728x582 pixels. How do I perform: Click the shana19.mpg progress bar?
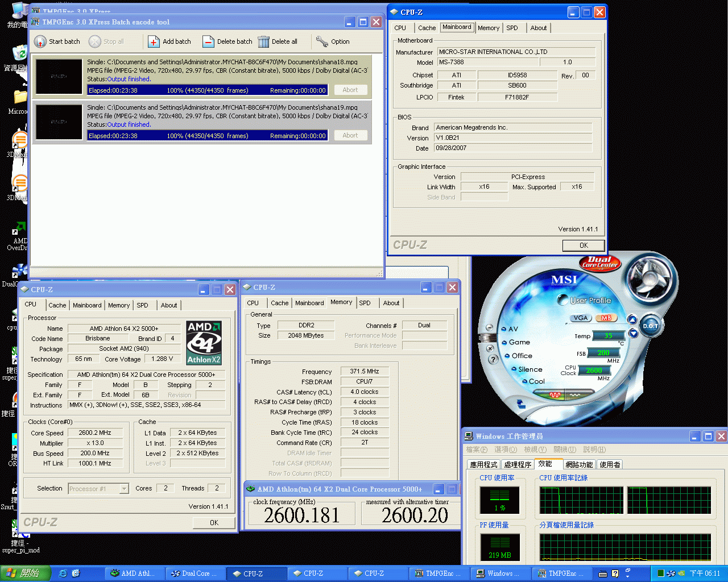click(x=208, y=136)
